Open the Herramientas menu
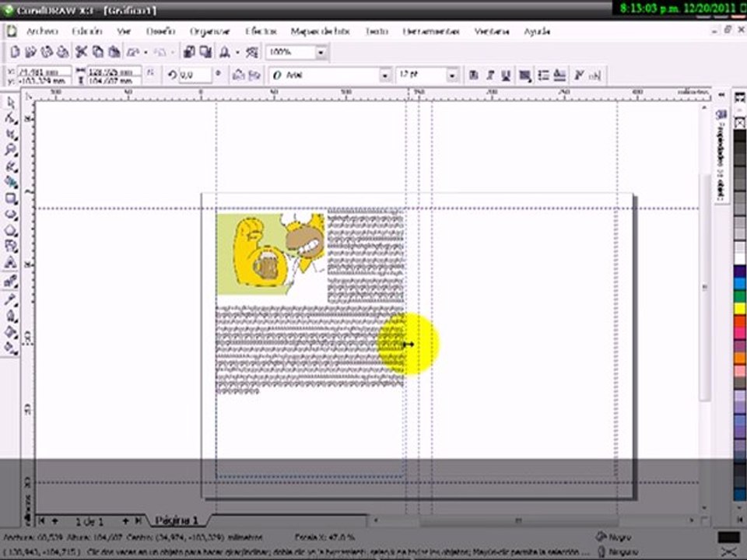Viewport: 747px width, 560px height. coord(430,31)
